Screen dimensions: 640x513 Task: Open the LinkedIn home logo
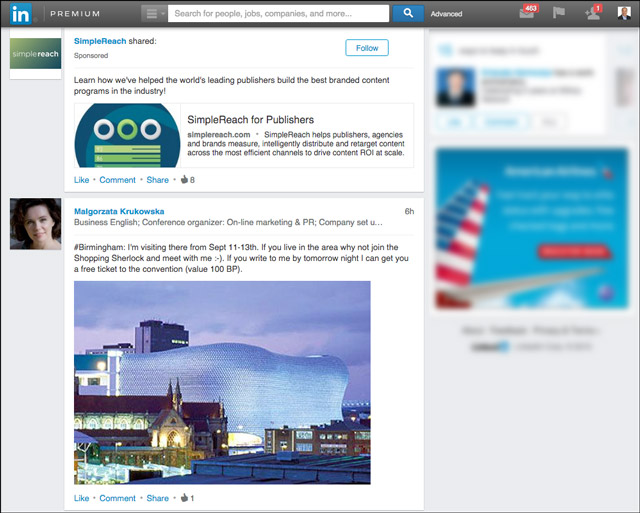click(x=20, y=14)
